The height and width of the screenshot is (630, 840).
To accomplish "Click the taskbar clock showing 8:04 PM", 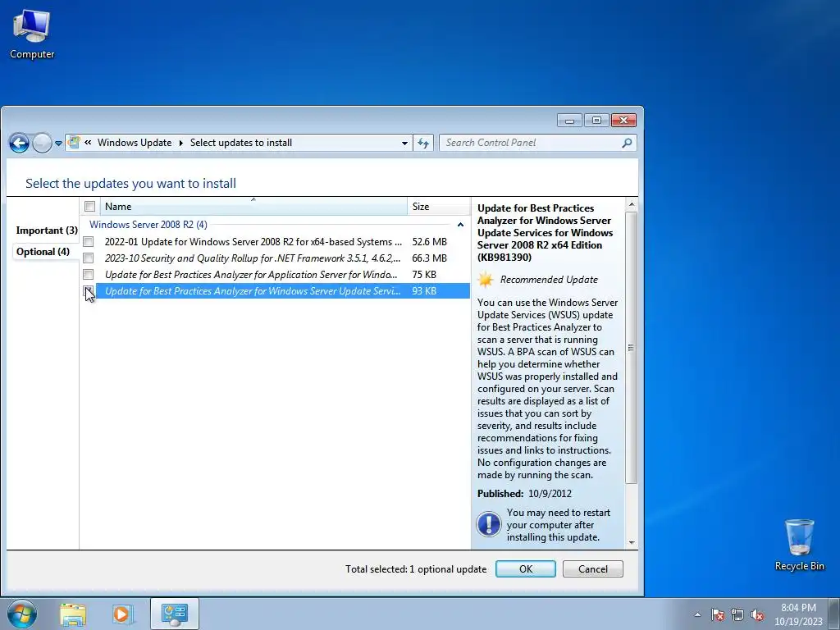I will coord(798,614).
